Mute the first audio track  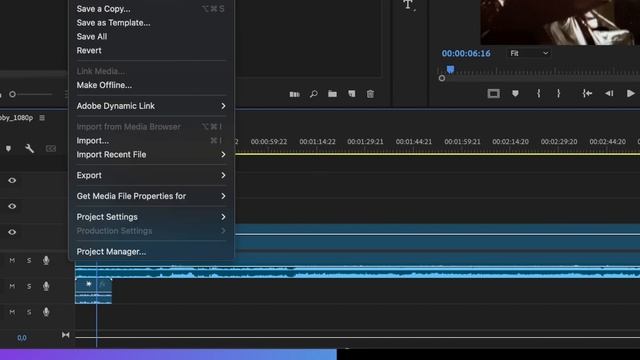click(12, 260)
